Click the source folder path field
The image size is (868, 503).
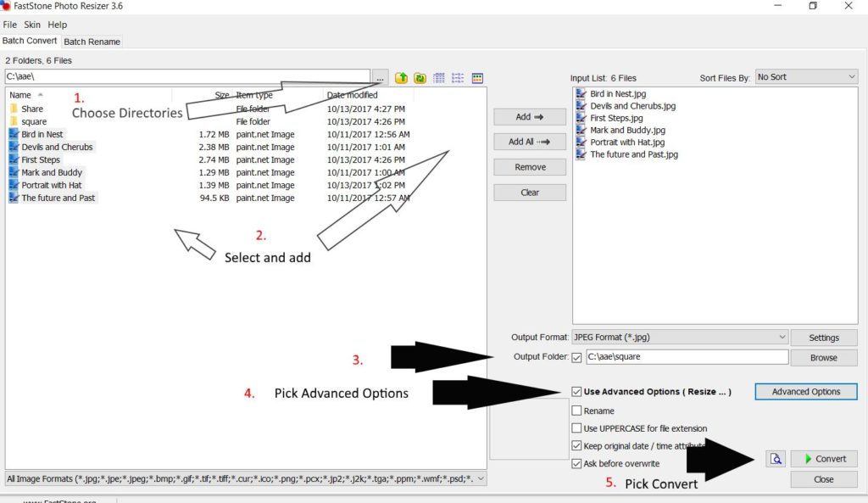(187, 76)
